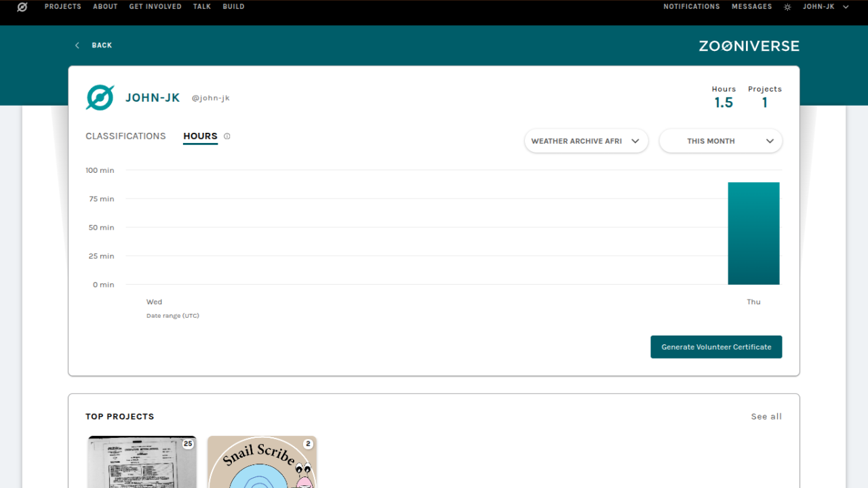This screenshot has height=488, width=868.
Task: Open the Build menu item
Action: tap(233, 7)
